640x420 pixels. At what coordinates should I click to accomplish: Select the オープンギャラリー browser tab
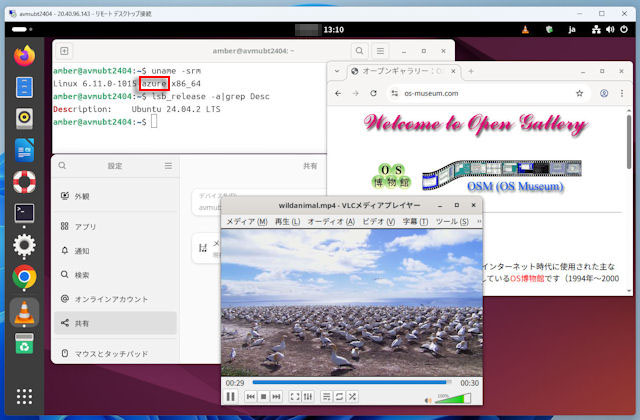(x=403, y=71)
